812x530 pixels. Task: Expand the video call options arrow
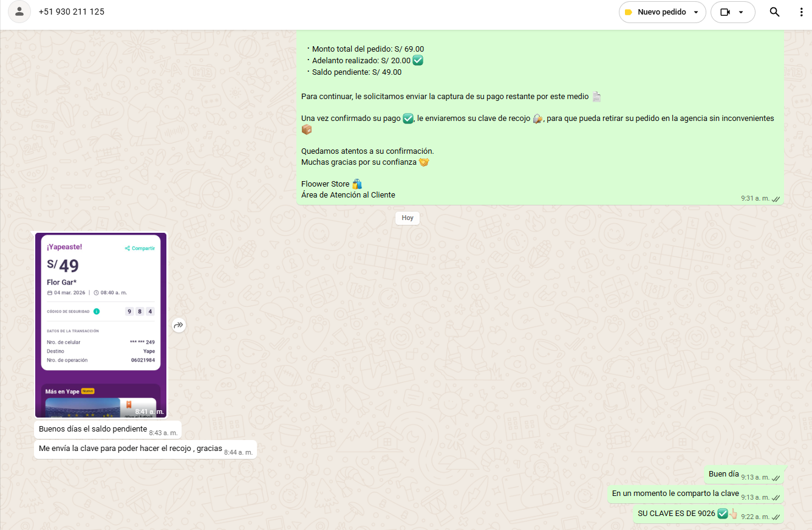741,12
